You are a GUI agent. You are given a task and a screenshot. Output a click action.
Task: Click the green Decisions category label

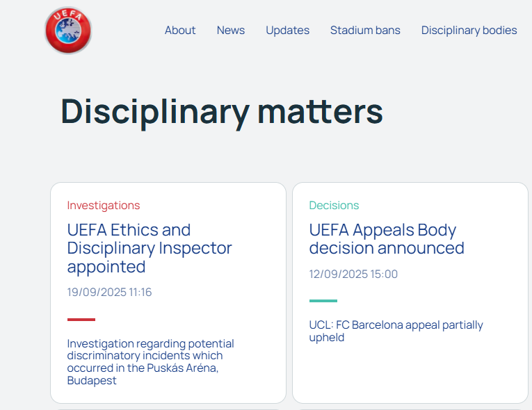(334, 206)
